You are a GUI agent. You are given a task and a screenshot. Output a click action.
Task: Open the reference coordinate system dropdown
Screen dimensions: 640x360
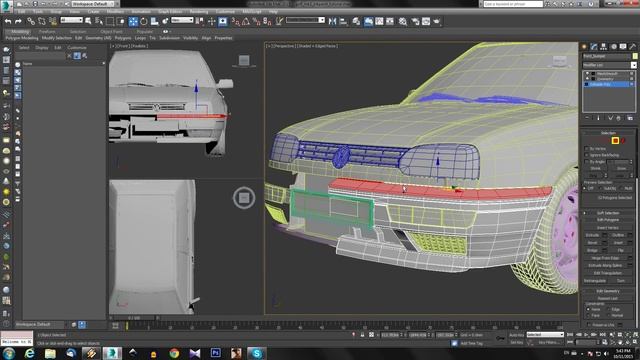point(182,20)
